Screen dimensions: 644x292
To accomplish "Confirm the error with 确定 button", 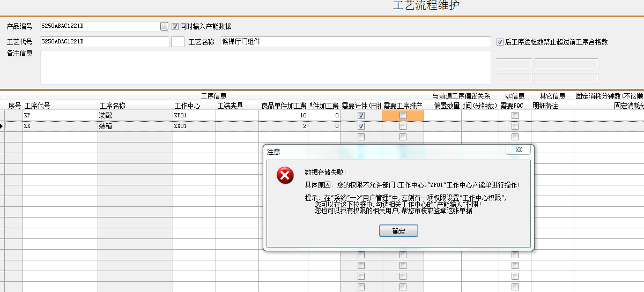I will click(398, 231).
